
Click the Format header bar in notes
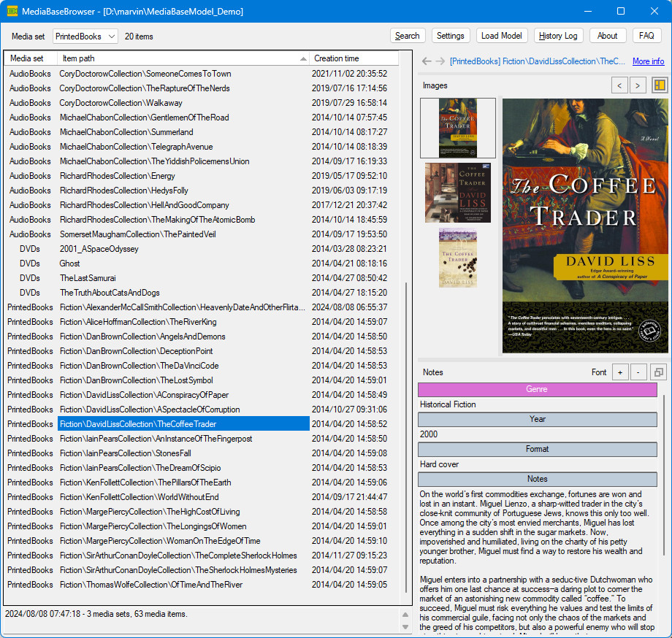pyautogui.click(x=537, y=449)
